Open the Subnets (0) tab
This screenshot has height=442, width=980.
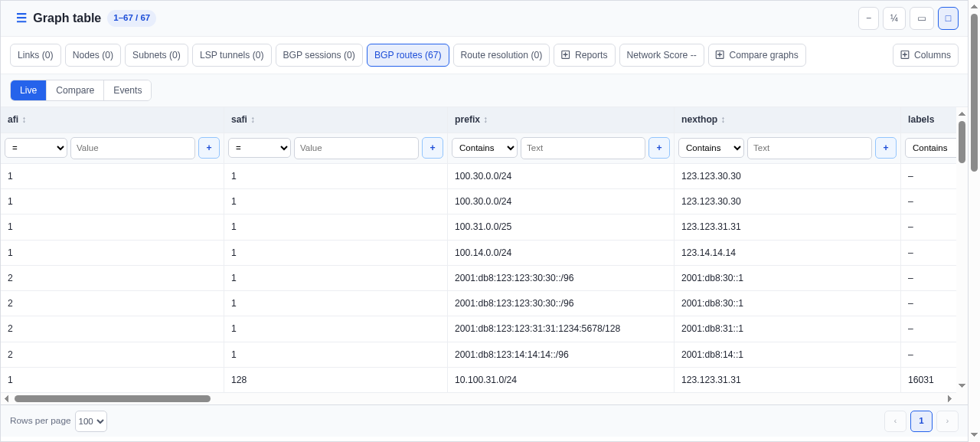(x=156, y=55)
